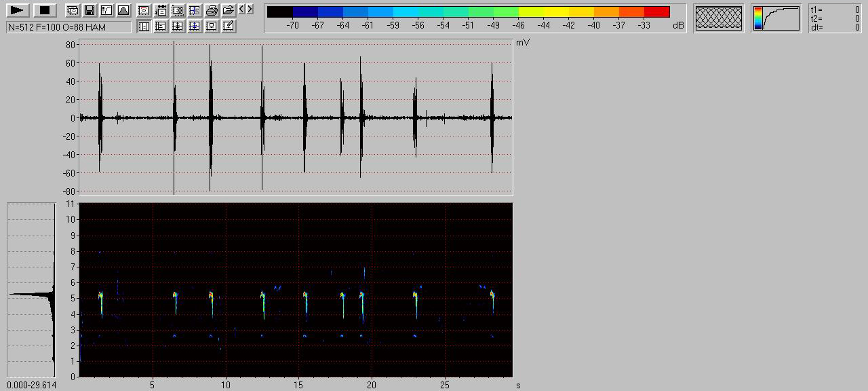Click the red swatch on the dB color scale
Screen dimensions: 868x391
coord(656,12)
